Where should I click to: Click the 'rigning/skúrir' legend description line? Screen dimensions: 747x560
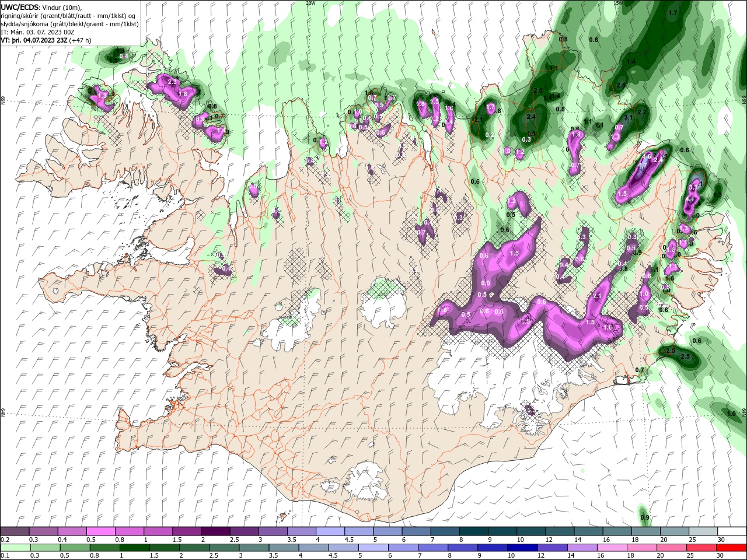tap(68, 16)
